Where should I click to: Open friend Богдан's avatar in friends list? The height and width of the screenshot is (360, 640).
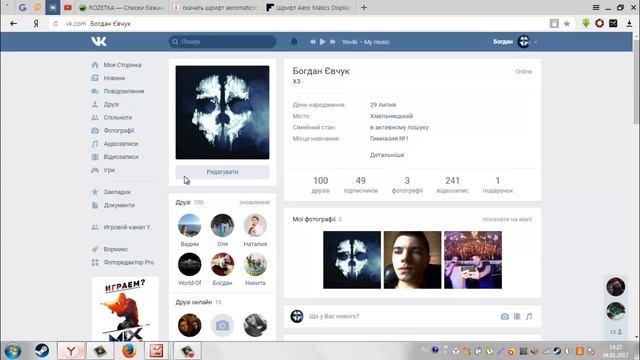[222, 264]
